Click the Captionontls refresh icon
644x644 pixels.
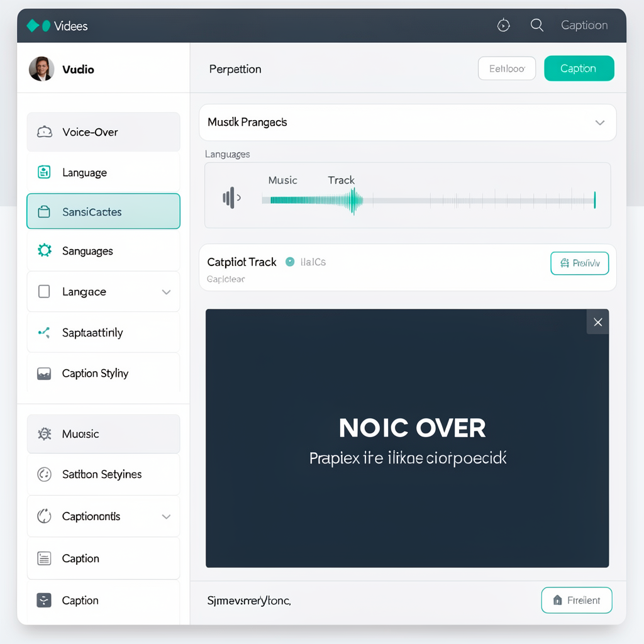45,516
